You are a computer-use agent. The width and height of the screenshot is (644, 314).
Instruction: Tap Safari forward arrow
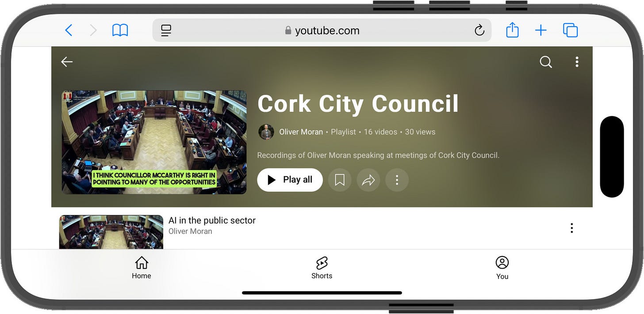[93, 30]
